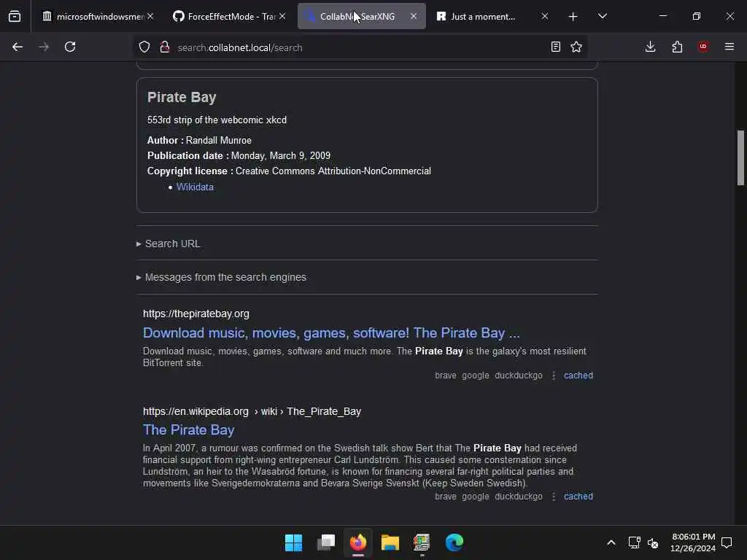The width and height of the screenshot is (747, 560).
Task: Click publication date Monday, March 9, 2009
Action: pos(281,156)
